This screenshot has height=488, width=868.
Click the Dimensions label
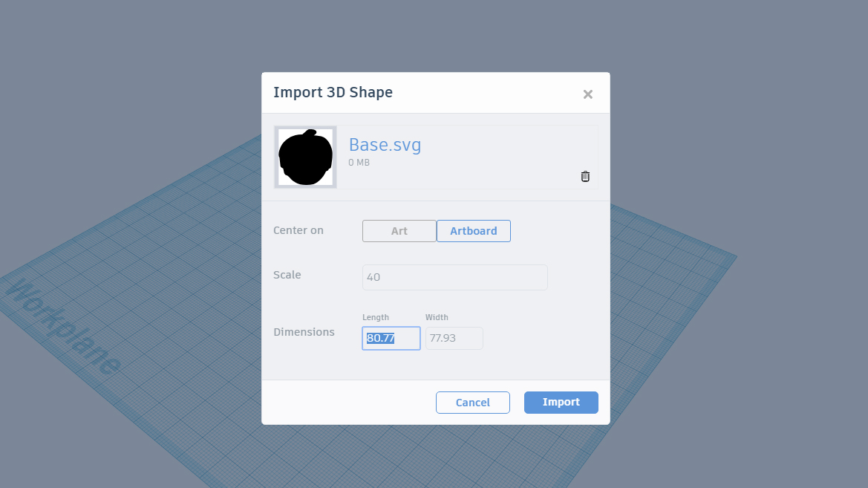[x=304, y=332]
